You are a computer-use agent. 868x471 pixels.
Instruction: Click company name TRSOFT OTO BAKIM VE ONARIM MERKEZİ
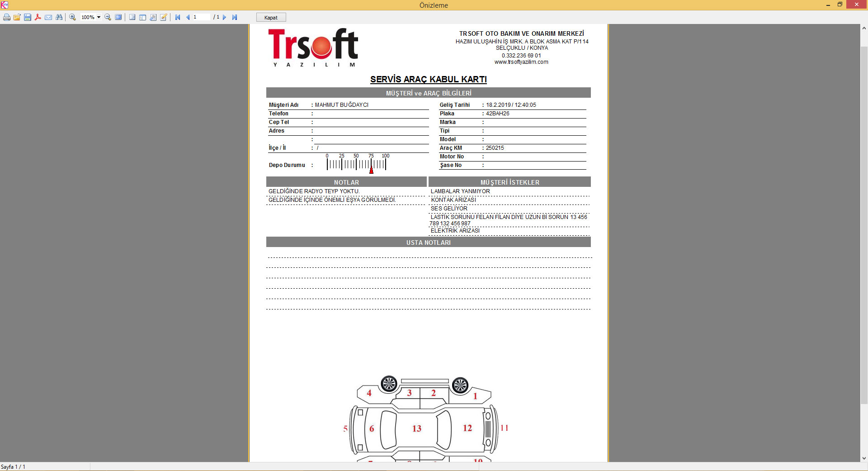pyautogui.click(x=522, y=33)
